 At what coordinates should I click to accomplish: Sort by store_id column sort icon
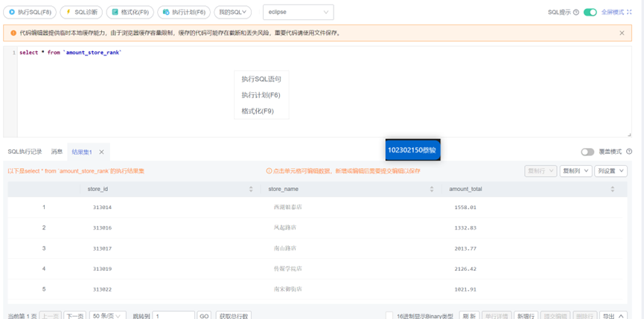pyautogui.click(x=251, y=189)
